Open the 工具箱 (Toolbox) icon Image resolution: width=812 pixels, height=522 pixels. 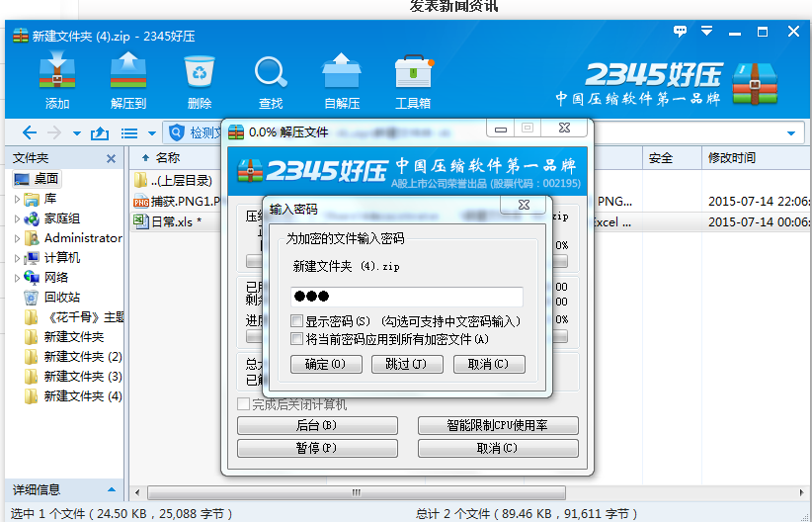point(413,80)
